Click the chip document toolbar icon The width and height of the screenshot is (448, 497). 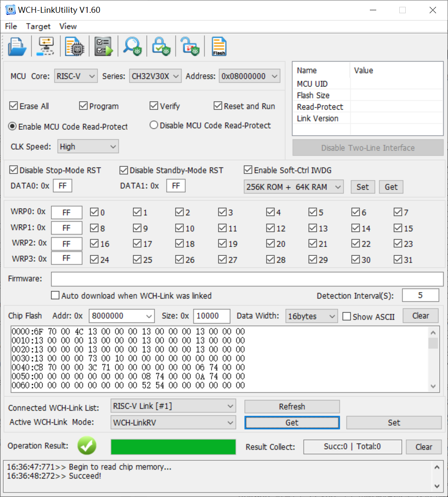click(74, 46)
